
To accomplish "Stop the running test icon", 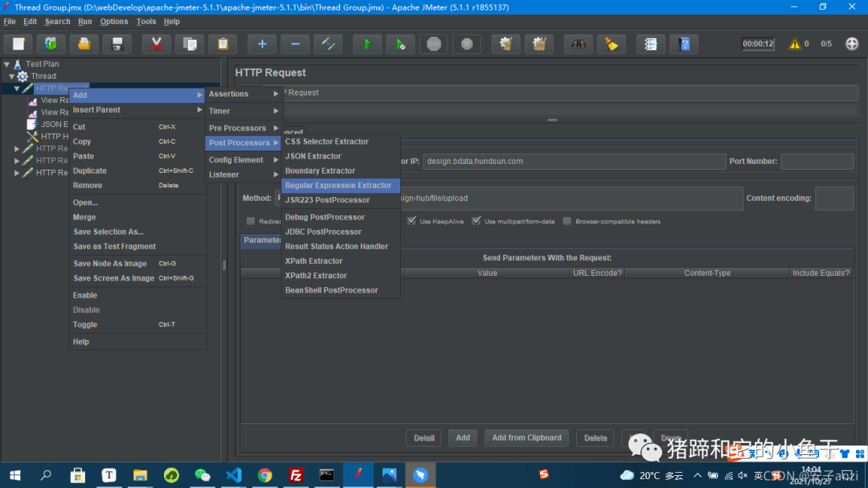I will coord(433,43).
